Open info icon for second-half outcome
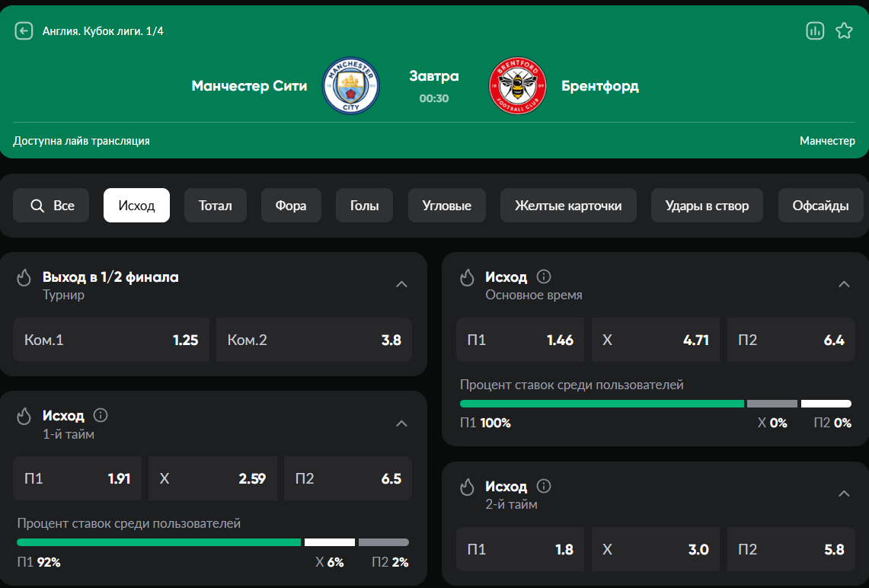 (x=544, y=486)
